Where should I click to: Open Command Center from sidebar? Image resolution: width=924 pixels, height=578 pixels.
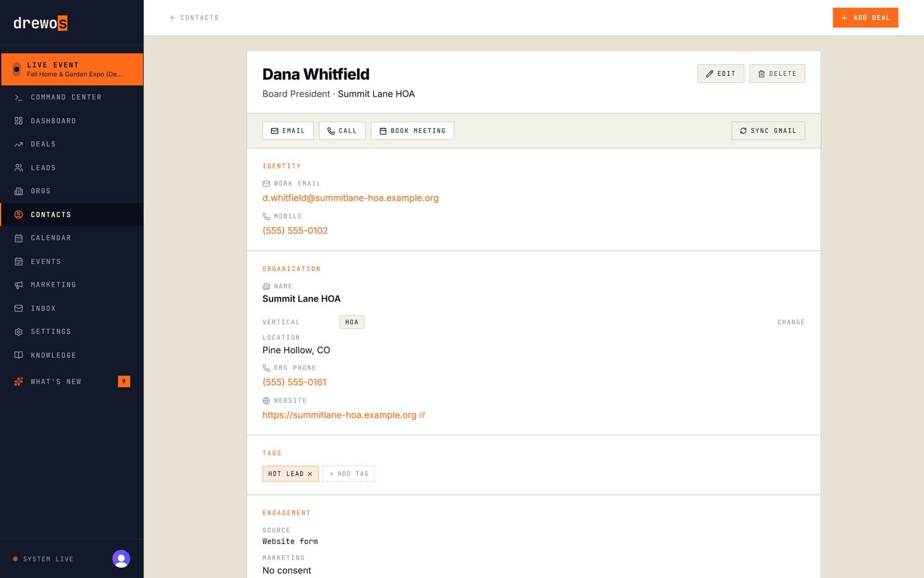tap(72, 97)
